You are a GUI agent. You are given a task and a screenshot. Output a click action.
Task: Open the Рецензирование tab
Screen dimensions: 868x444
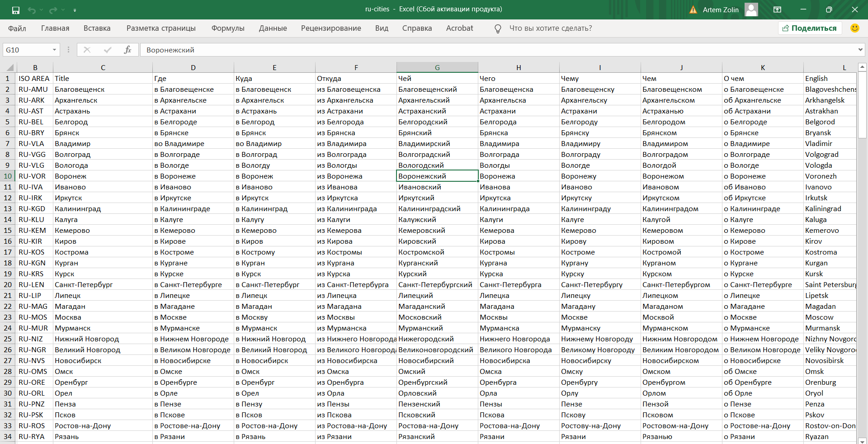click(331, 28)
